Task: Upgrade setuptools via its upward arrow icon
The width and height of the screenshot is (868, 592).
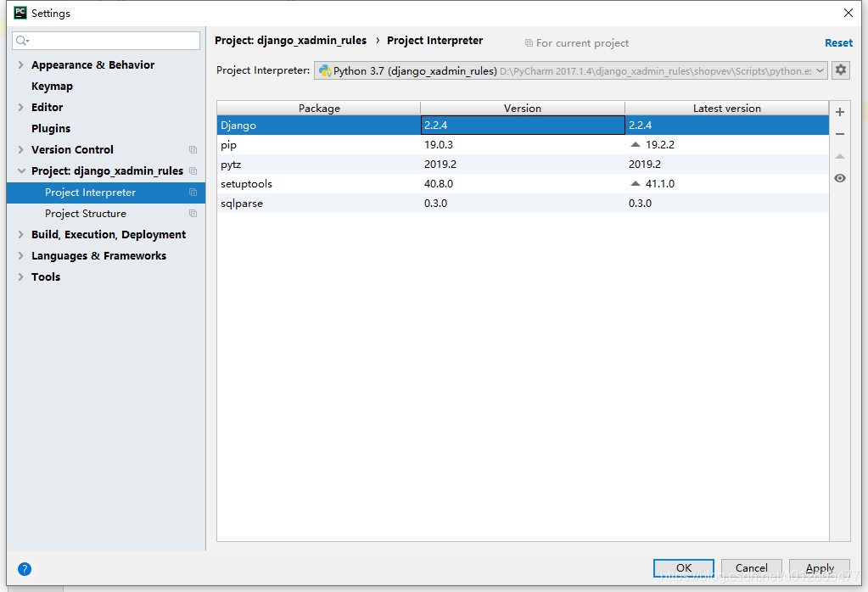Action: 636,183
